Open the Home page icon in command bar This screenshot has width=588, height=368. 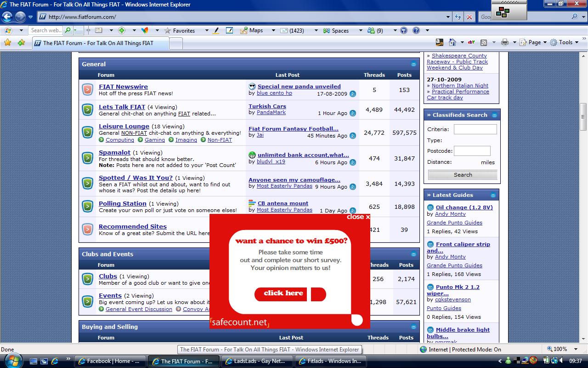click(452, 42)
